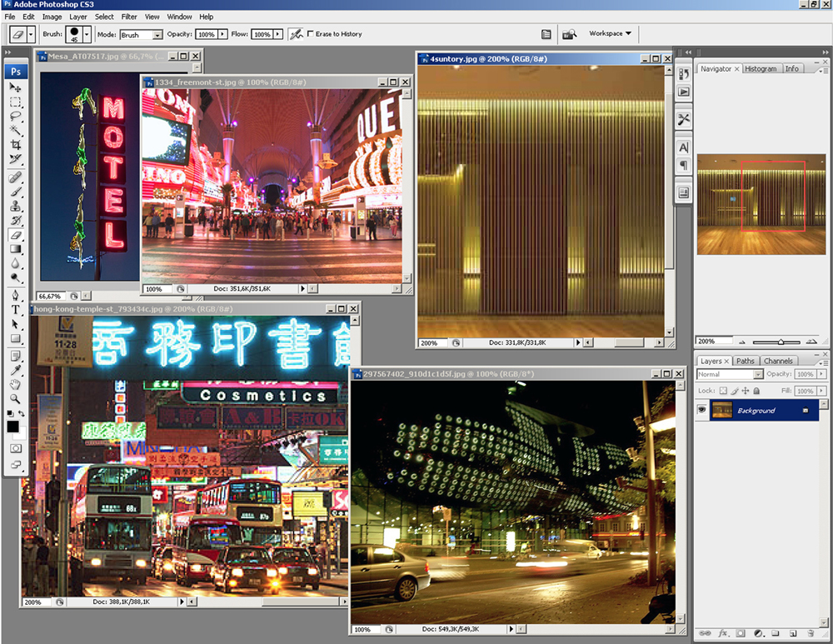This screenshot has height=644, width=833.
Task: Open the Layer menu
Action: (x=78, y=17)
